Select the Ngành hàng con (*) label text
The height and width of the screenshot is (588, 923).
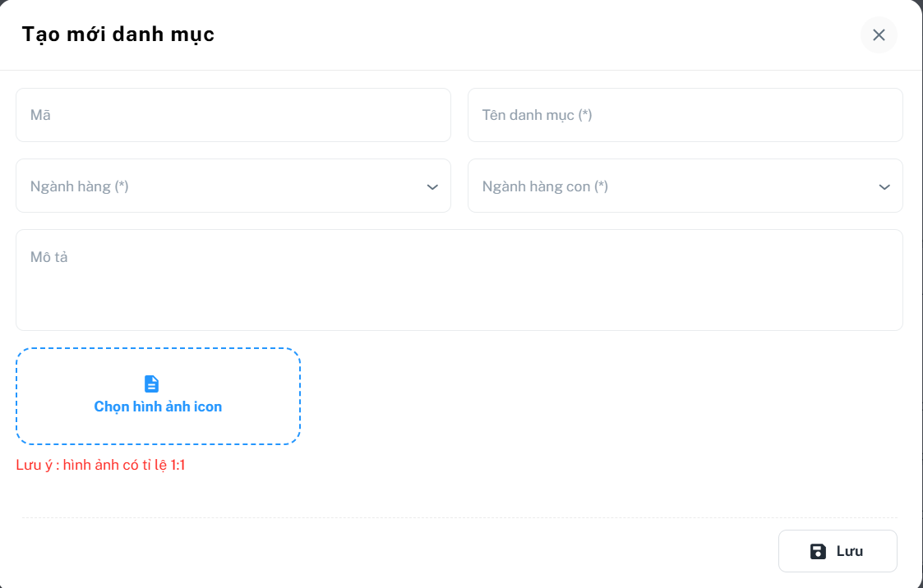click(545, 186)
